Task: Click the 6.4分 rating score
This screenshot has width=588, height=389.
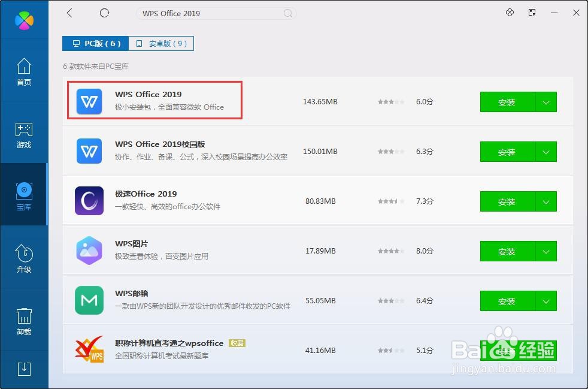Action: click(425, 301)
